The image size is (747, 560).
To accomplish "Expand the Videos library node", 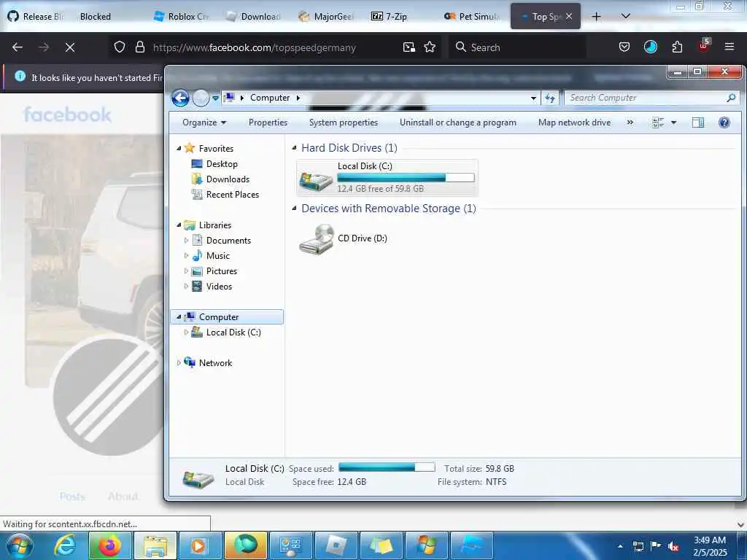I will [186, 286].
